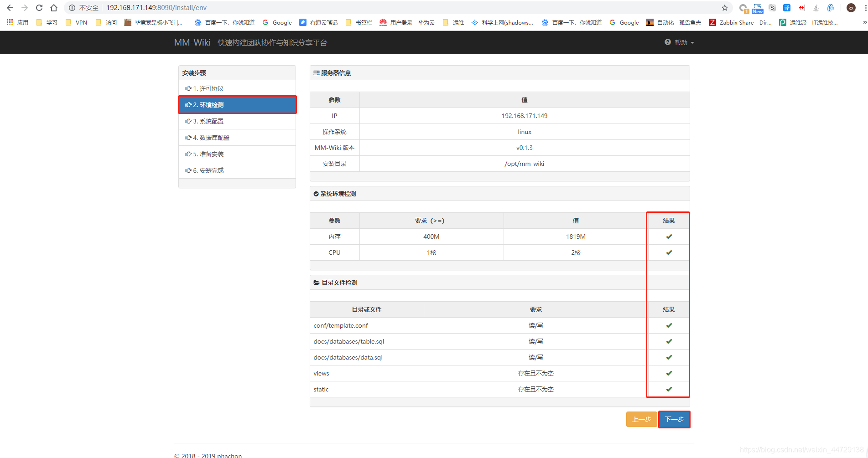Select step 5. 准备安装
Viewport: 868px width, 458px height.
[x=237, y=154]
